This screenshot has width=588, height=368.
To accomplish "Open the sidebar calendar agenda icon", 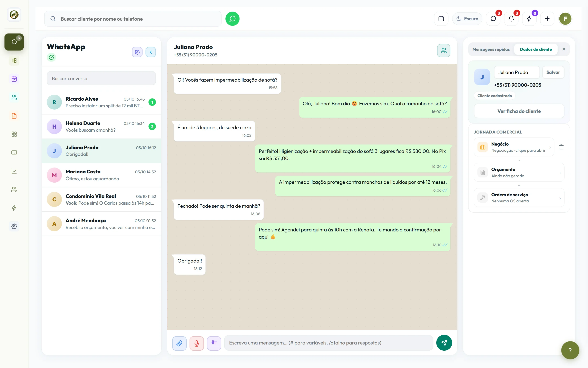I will [x=14, y=79].
